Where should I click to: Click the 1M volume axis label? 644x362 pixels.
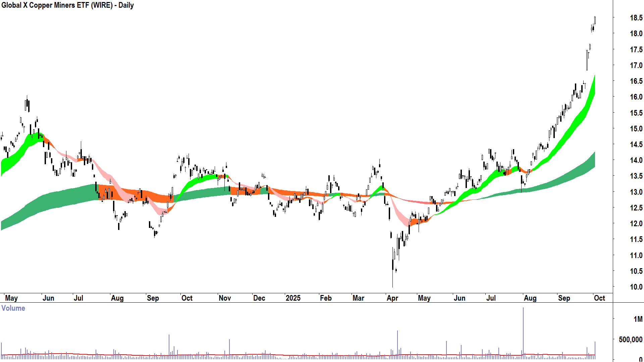pyautogui.click(x=638, y=319)
